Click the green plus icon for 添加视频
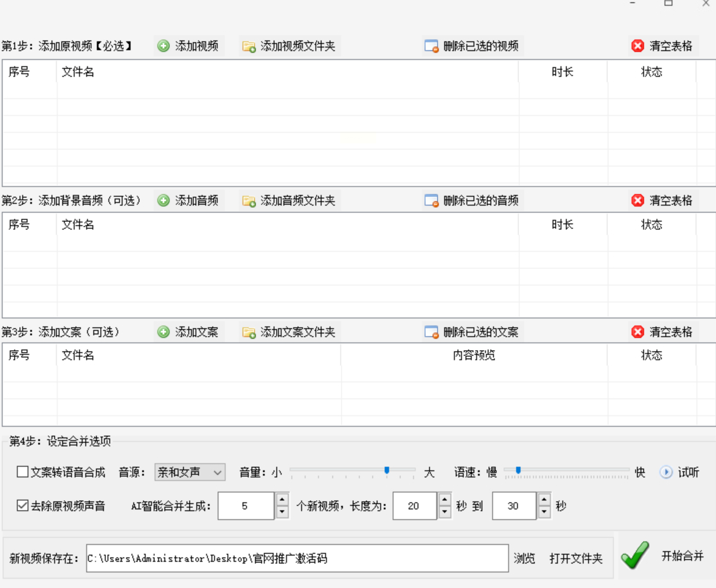Screen dimensions: 716x588 [163, 46]
